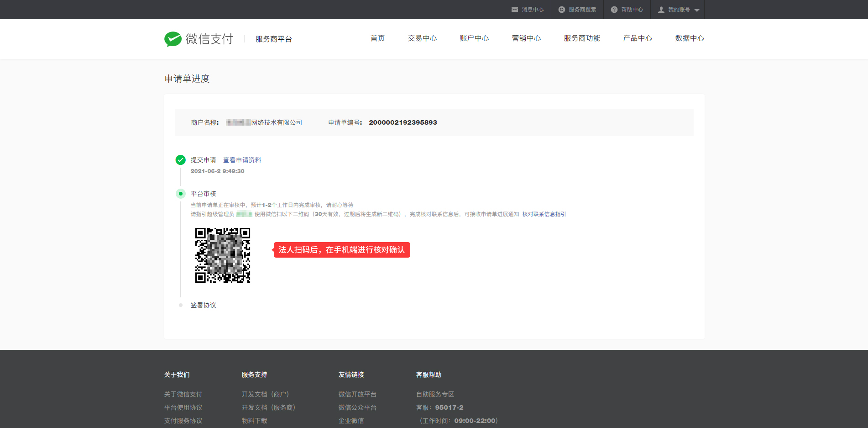Viewport: 868px width, 428px height.
Task: Click the WeChat Pay logo icon
Action: 173,39
